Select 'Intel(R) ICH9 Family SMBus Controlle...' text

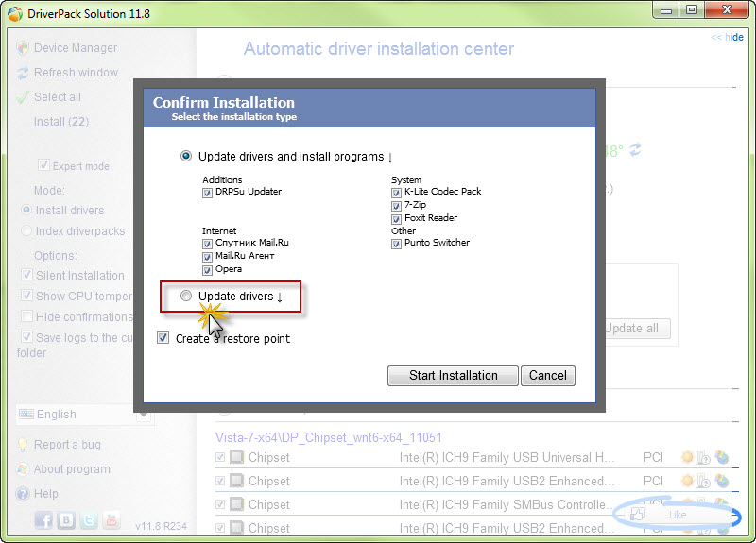coord(507,504)
